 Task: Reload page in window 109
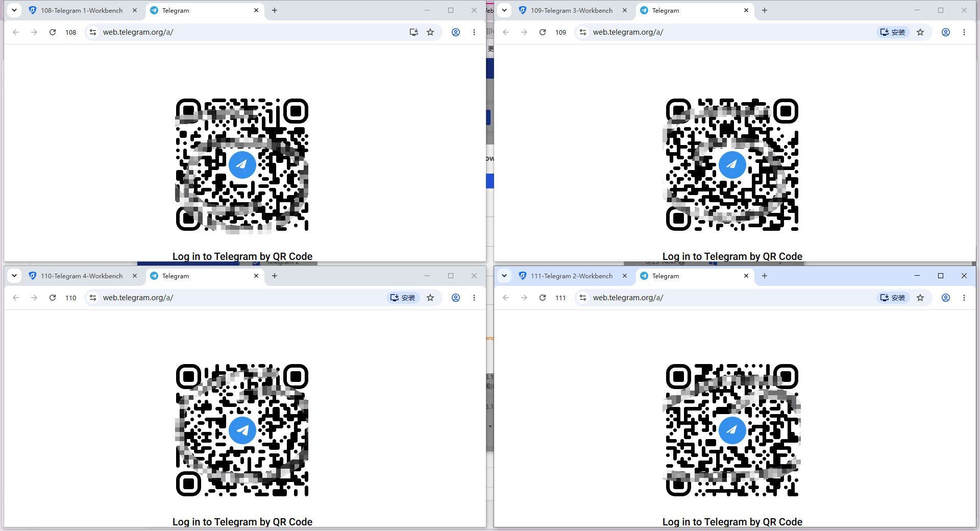pos(543,32)
